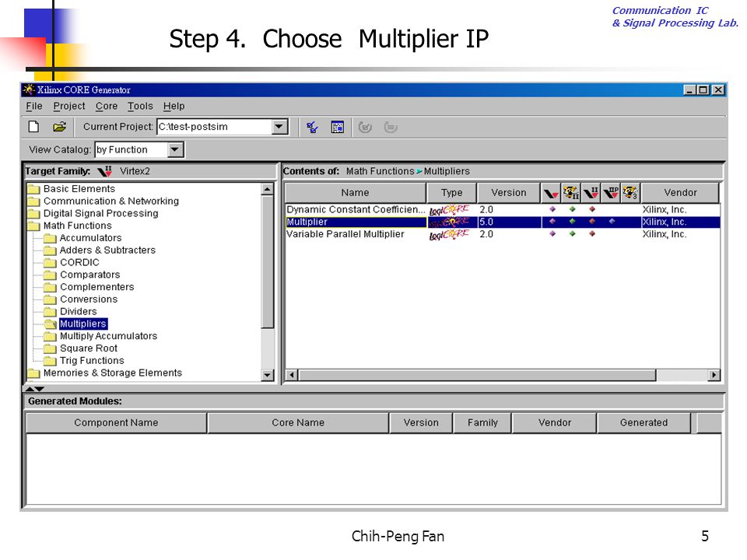
Task: Select the Square Root tree item
Action: [89, 348]
